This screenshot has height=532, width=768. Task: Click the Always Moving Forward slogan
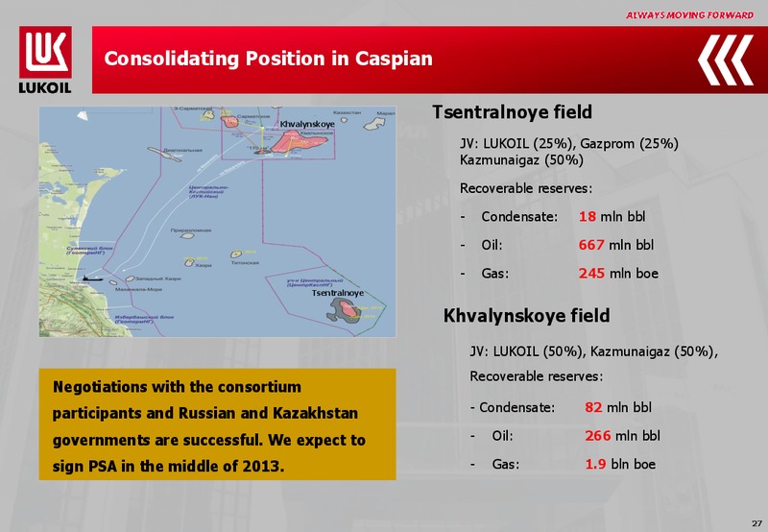coord(689,15)
